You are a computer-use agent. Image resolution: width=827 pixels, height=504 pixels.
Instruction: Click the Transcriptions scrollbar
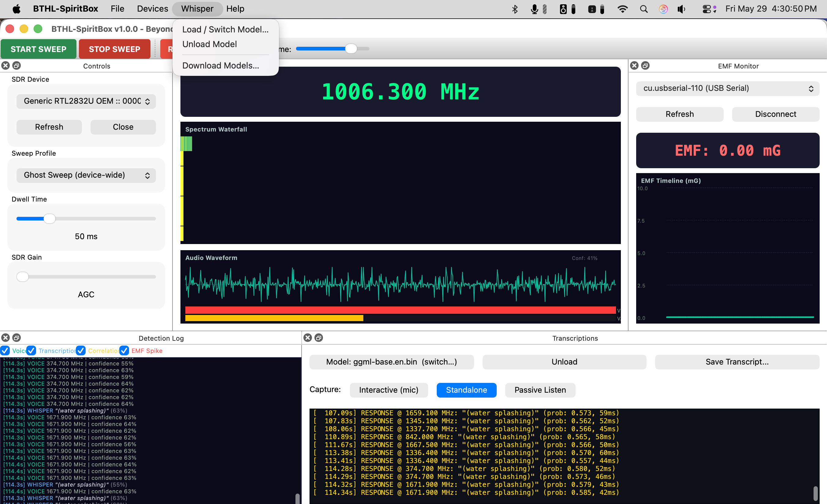816,493
